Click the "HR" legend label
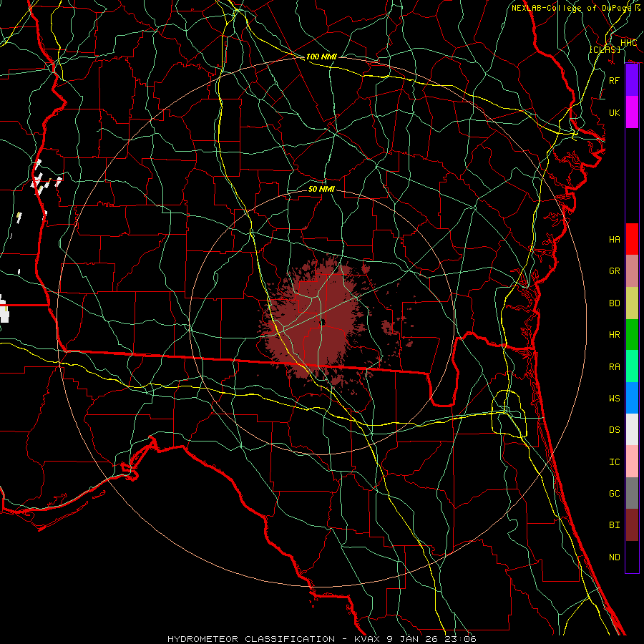Image resolution: width=644 pixels, height=644 pixels. 615,335
